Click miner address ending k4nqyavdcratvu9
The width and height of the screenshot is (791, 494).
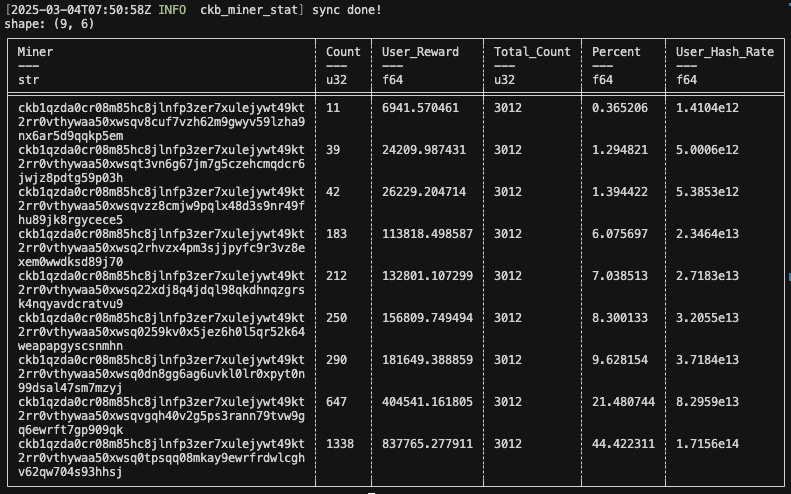pyautogui.click(x=161, y=289)
